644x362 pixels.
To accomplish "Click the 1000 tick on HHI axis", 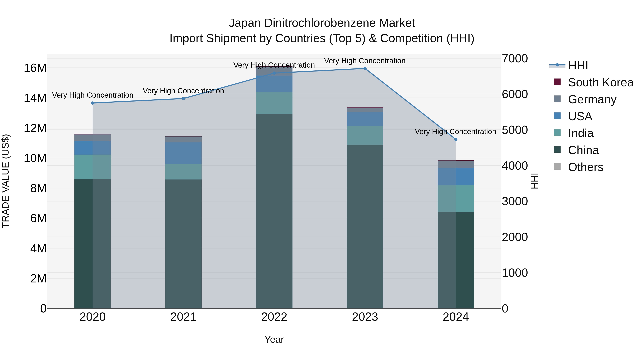I will click(x=515, y=273).
